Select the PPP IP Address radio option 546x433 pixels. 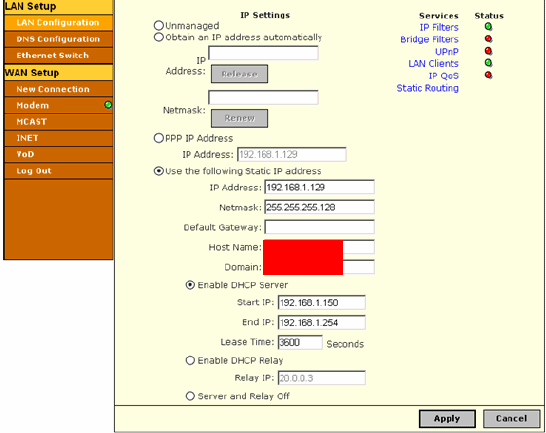(x=159, y=138)
